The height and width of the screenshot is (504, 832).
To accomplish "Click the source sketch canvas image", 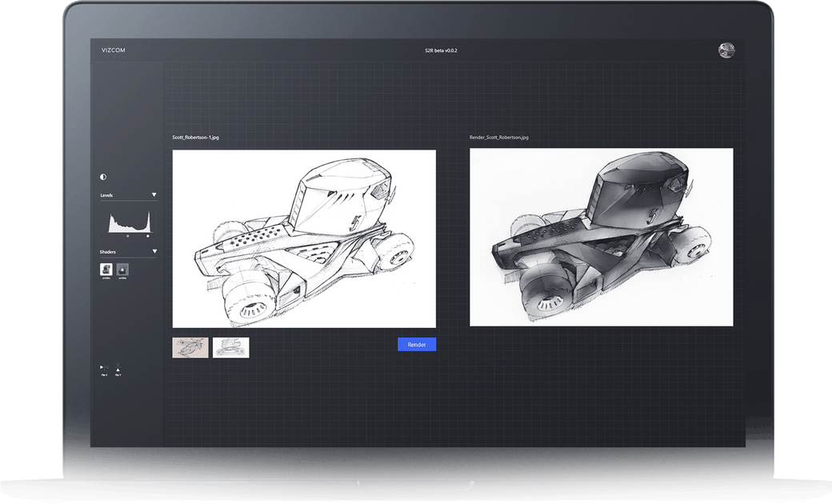I will [304, 236].
